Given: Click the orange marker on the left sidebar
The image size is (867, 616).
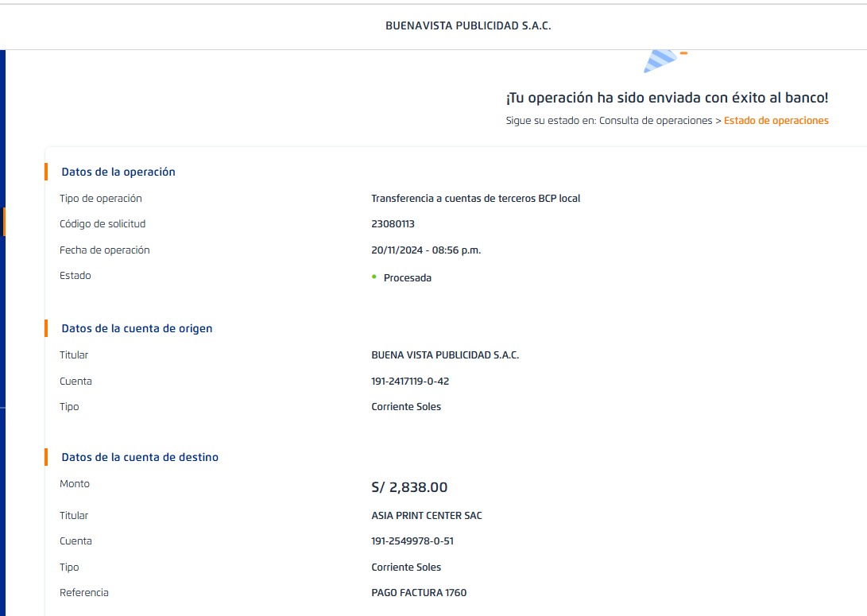Looking at the screenshot, I should tap(4, 222).
